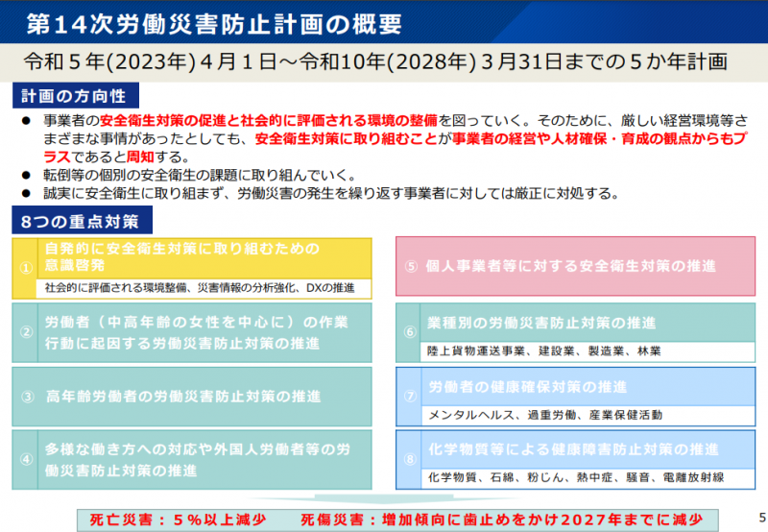Click the 高年齢労働者の労働災害防止対策の推進 box
Viewport: 768px width, 532px height.
(x=183, y=396)
